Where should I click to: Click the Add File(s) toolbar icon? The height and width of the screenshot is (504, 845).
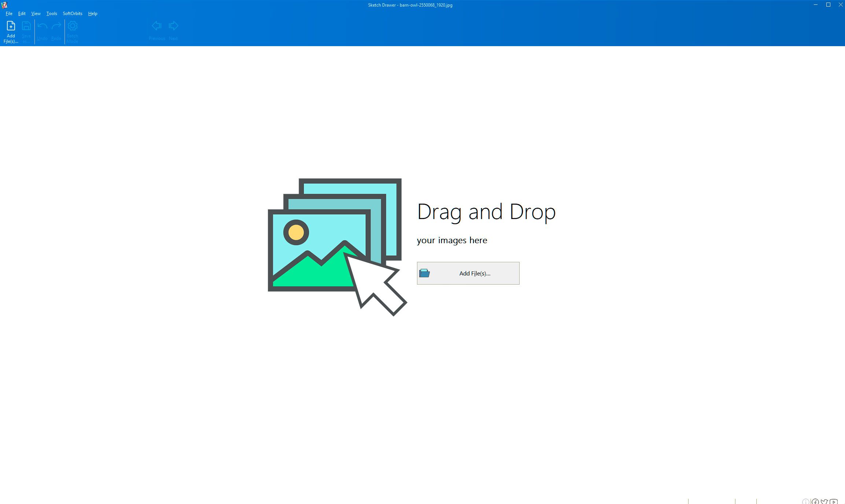[x=10, y=31]
